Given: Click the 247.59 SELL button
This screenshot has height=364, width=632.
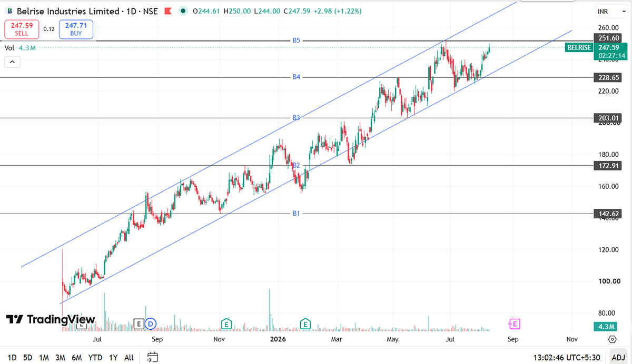Looking at the screenshot, I should pyautogui.click(x=22, y=29).
